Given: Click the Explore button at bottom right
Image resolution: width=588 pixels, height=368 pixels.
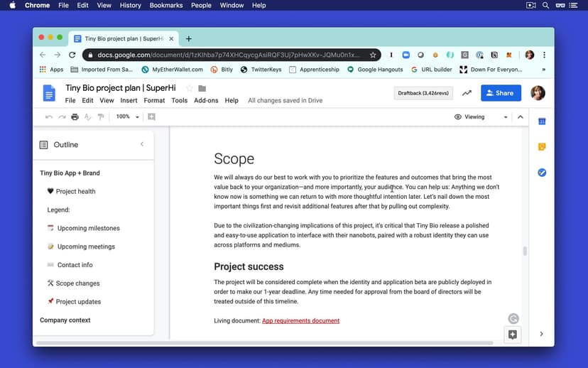Looking at the screenshot, I should 512,335.
